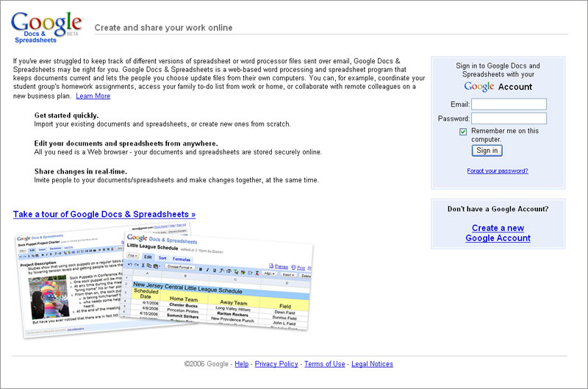This screenshot has height=389, width=588.
Task: Open the Learn More link
Action: point(93,96)
